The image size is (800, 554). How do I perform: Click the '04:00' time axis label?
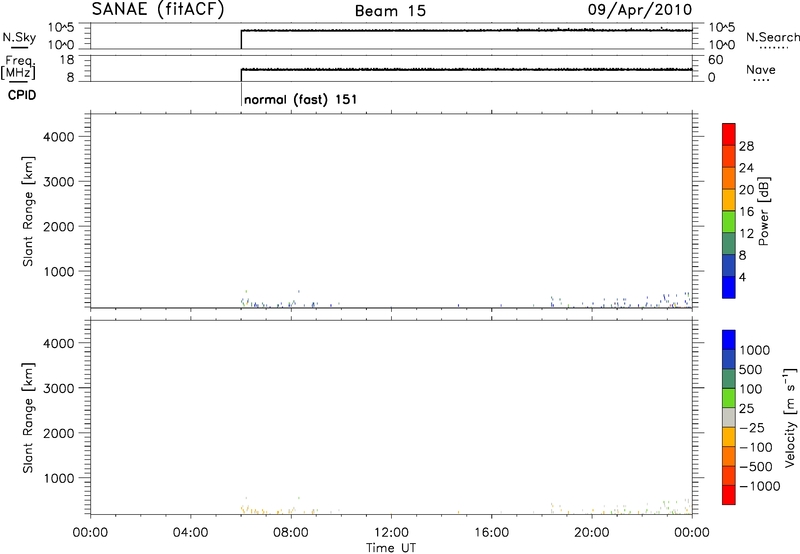tap(190, 533)
